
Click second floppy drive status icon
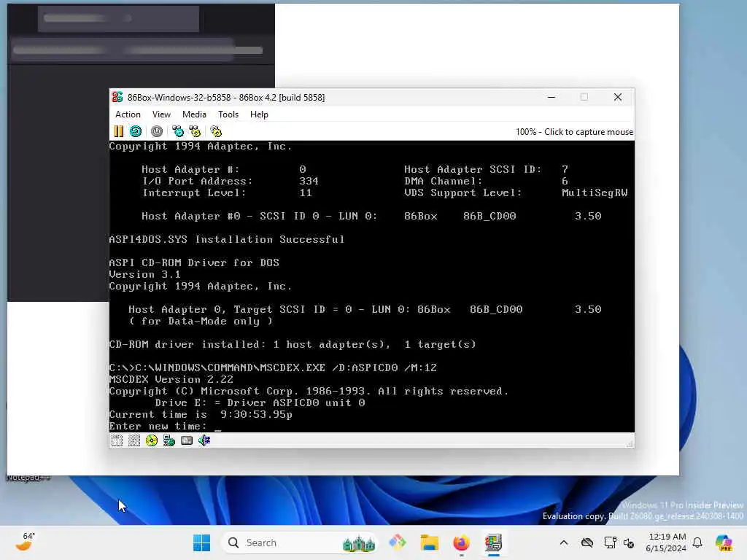134,440
